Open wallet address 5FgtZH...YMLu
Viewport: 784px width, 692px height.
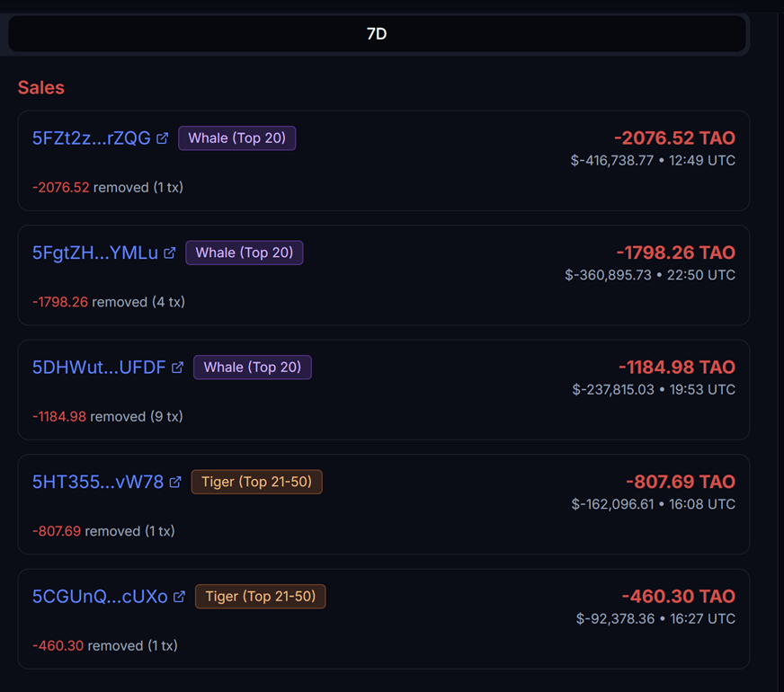coord(95,253)
